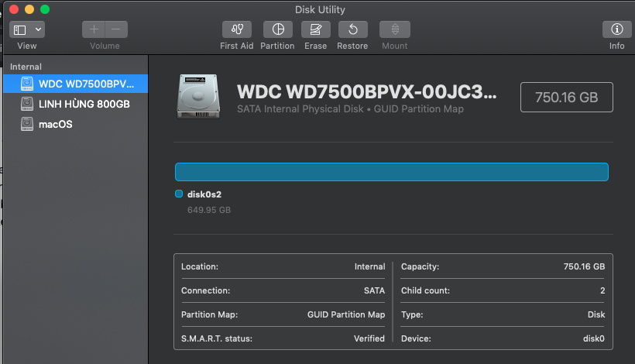
Task: Open the View sidebar options button
Action: 20,29
